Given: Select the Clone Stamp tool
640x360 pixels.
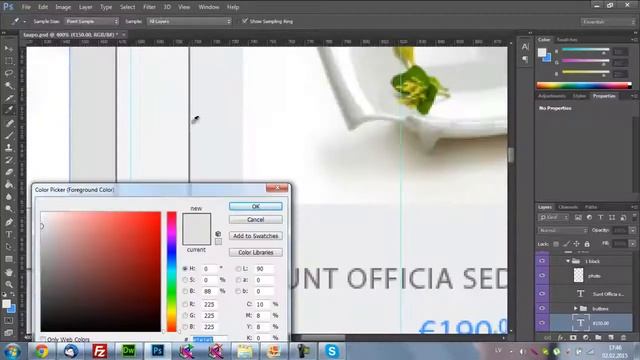Looking at the screenshot, I should point(9,148).
